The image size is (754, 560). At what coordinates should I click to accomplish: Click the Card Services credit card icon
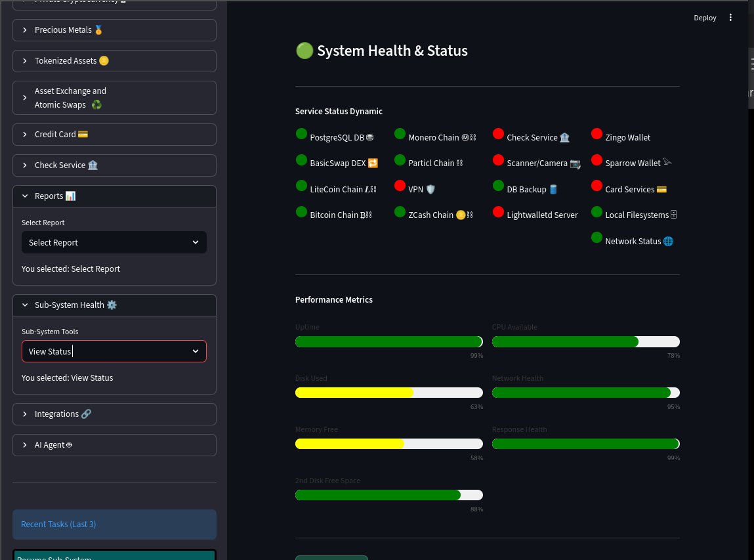pyautogui.click(x=661, y=189)
